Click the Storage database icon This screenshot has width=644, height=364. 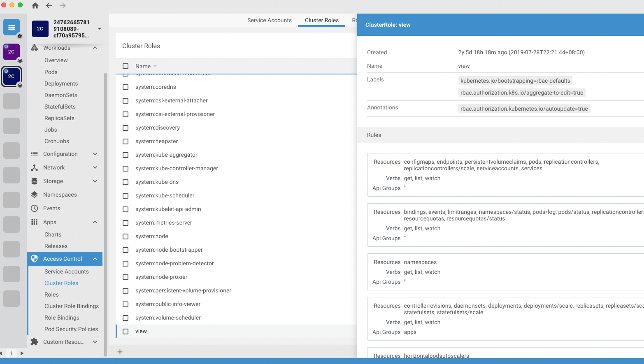pos(35,181)
